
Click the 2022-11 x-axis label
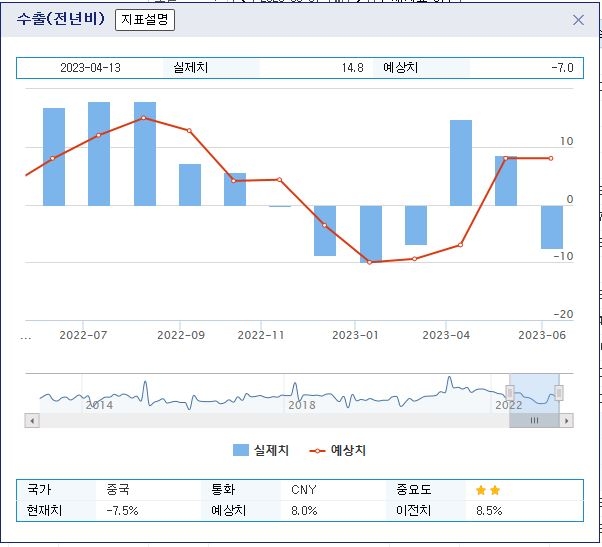[261, 335]
